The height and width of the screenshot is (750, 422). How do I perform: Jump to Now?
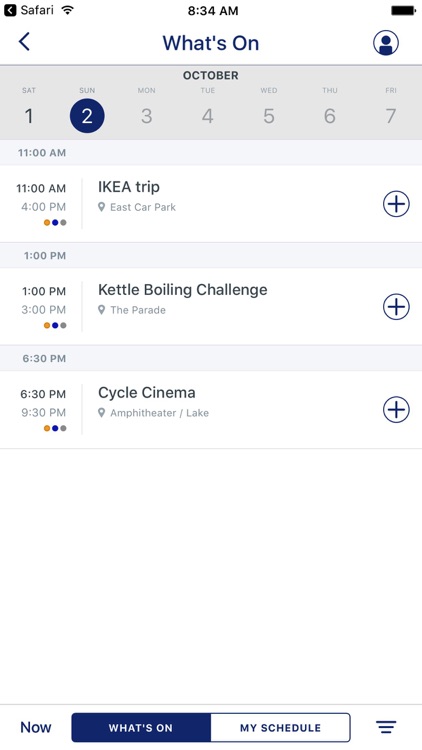pos(35,728)
